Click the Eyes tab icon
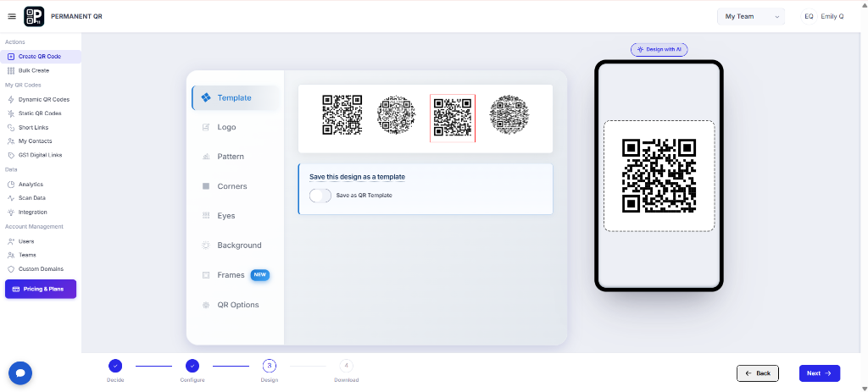The width and height of the screenshot is (868, 392). [206, 216]
